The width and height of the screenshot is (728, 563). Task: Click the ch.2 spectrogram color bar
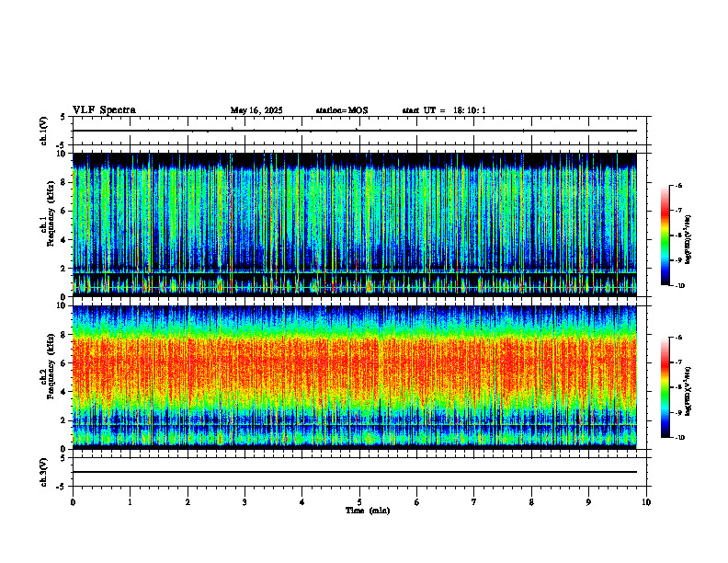click(665, 387)
